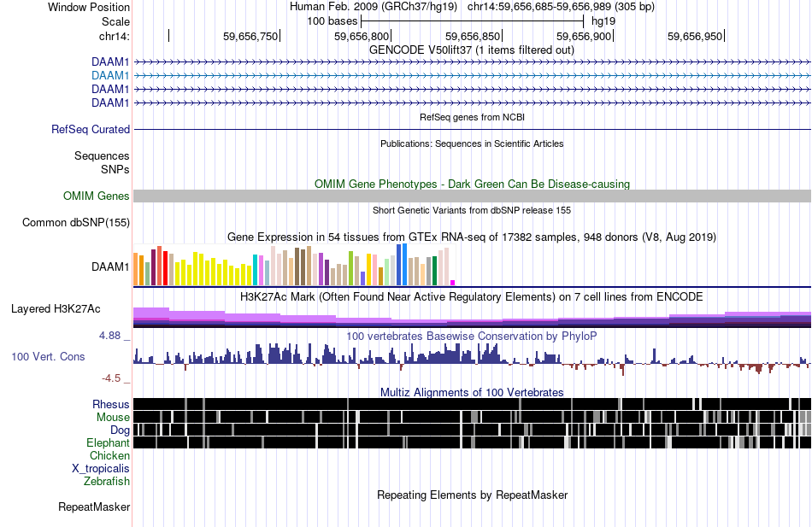812x527 pixels.
Task: Click the Sequences track label
Action: 102,155
